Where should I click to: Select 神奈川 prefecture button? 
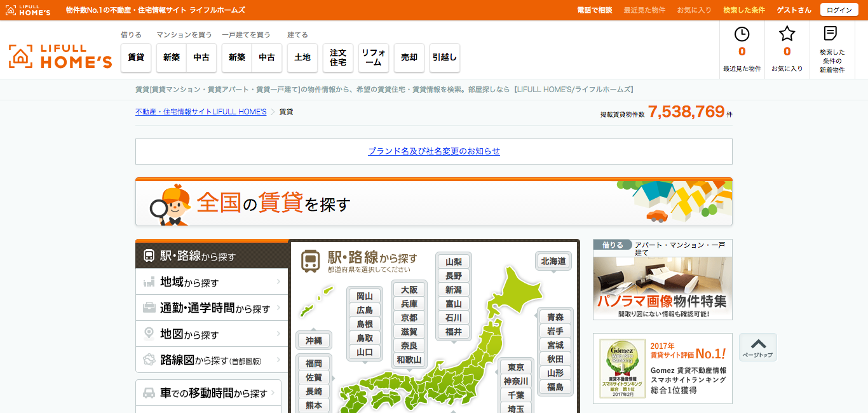tap(516, 381)
